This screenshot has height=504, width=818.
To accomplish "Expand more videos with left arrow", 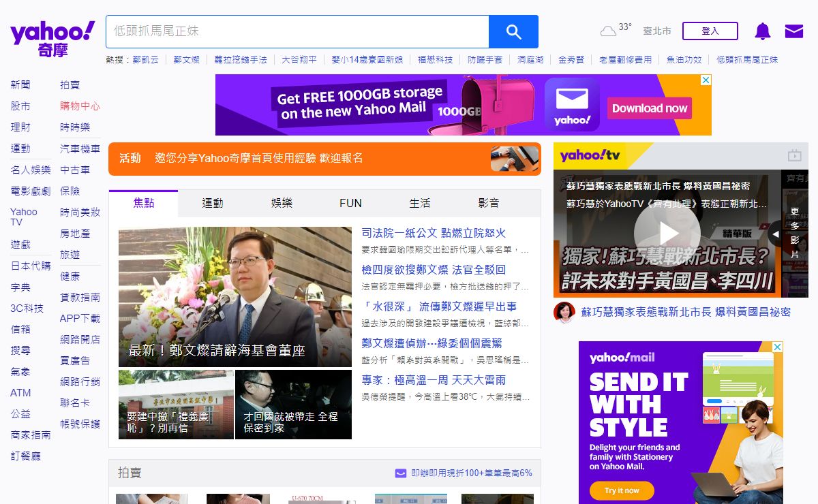I will 774,234.
